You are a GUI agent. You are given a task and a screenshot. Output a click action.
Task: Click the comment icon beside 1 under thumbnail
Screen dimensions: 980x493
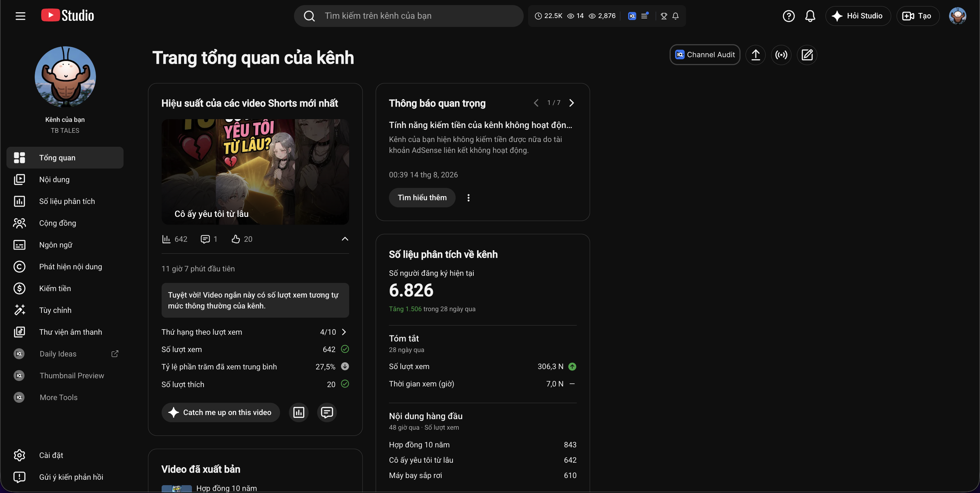click(205, 239)
